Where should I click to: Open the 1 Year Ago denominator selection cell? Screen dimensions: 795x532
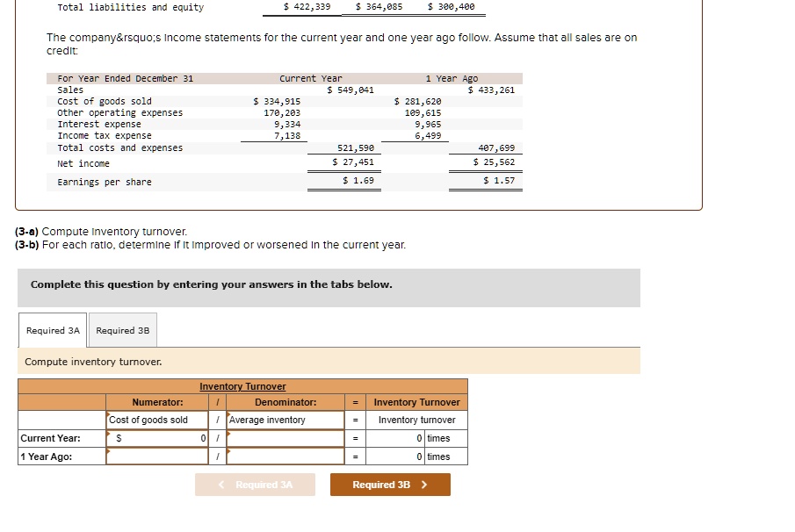[283, 456]
